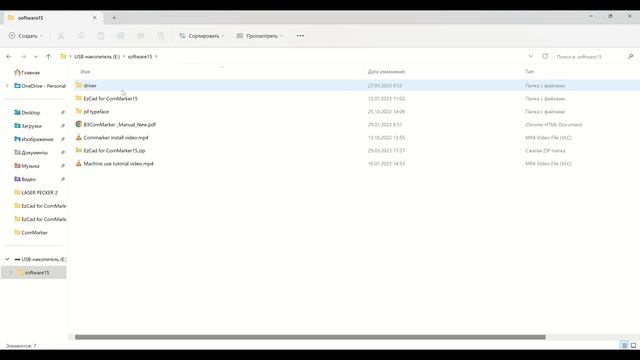This screenshot has width=640, height=360.
Task: Click the Paste clipboard icon
Action: [x=101, y=36]
